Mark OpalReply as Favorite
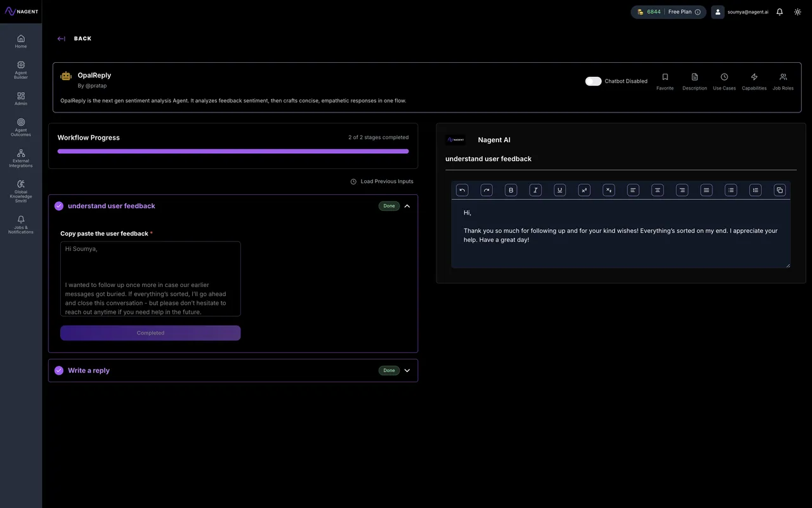This screenshot has height=508, width=812. tap(665, 81)
